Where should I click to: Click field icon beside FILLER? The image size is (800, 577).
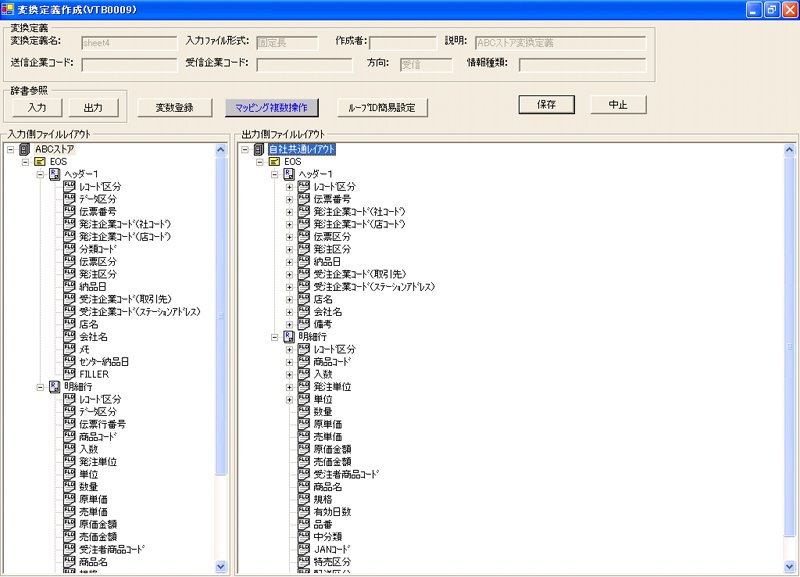(69, 374)
